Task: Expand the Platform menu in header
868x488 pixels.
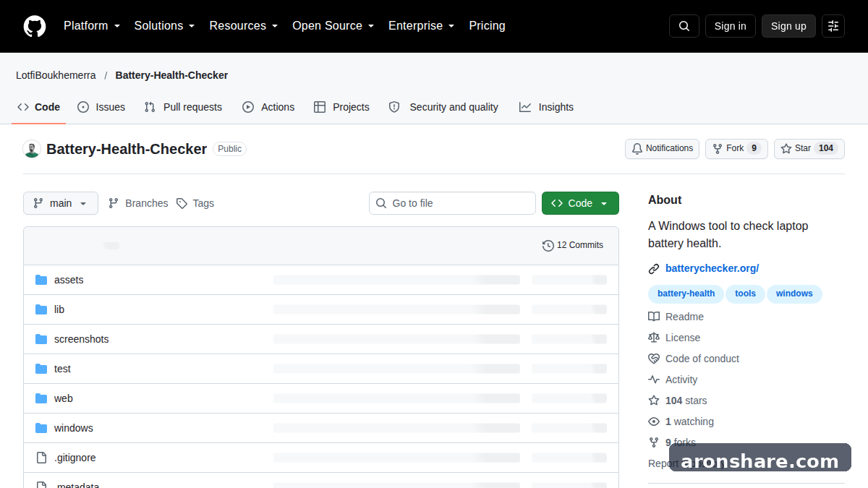Action: [x=92, y=26]
